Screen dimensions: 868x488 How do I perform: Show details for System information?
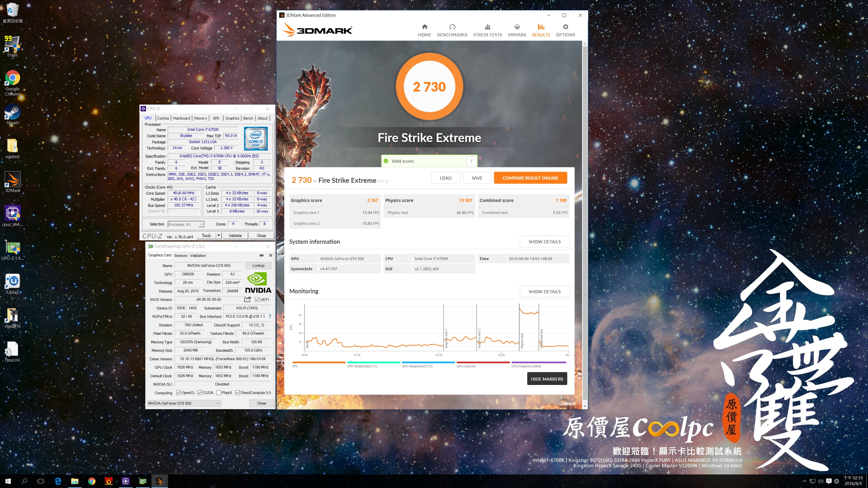(545, 242)
